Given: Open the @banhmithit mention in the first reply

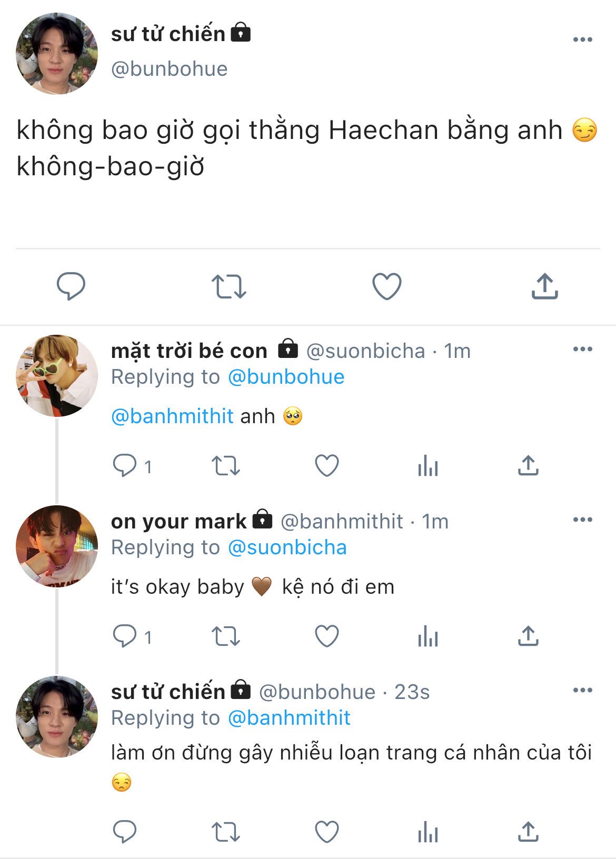Looking at the screenshot, I should coord(172,416).
